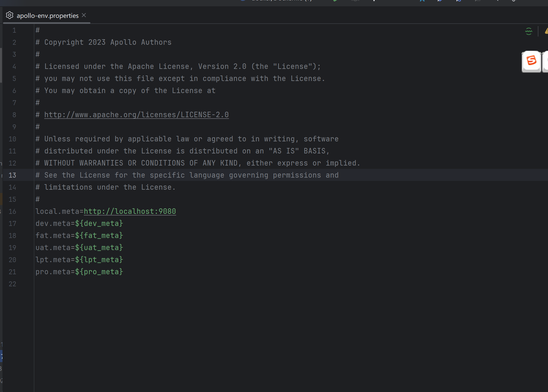Click the ${lpt_meta} placeholder value
This screenshot has height=392, width=548.
[x=99, y=260]
